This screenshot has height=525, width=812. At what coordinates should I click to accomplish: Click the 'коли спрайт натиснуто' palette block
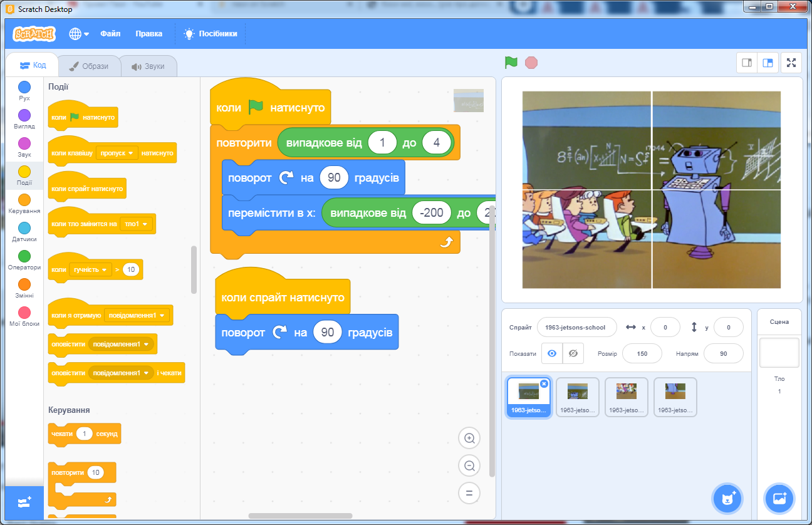pos(88,189)
